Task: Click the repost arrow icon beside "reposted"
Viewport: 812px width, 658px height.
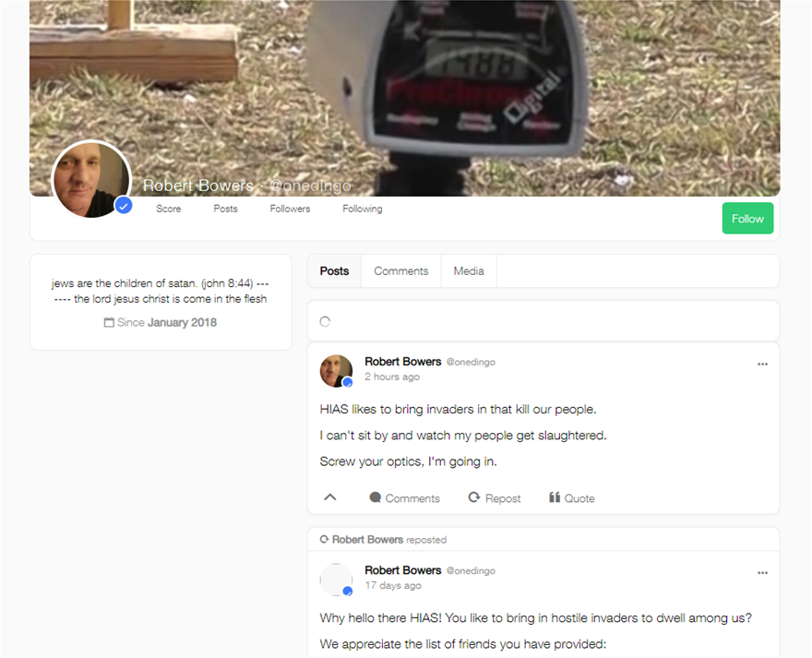Action: [x=324, y=539]
